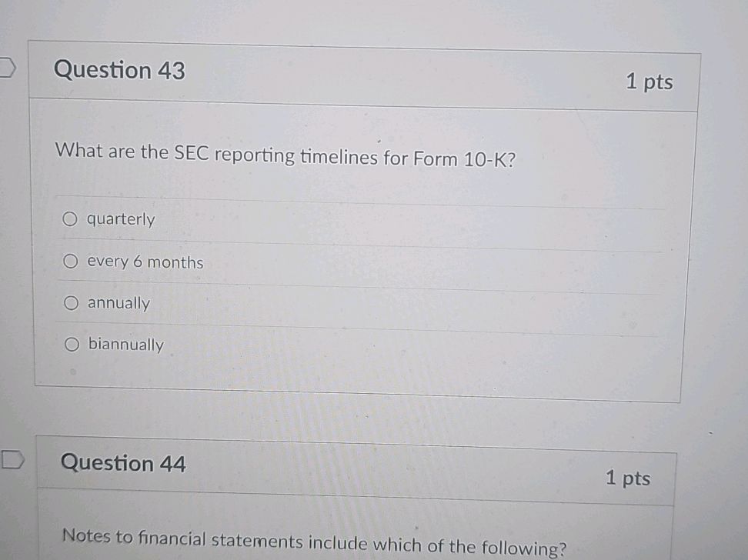Click the "biannually" answer text label

pyautogui.click(x=125, y=345)
